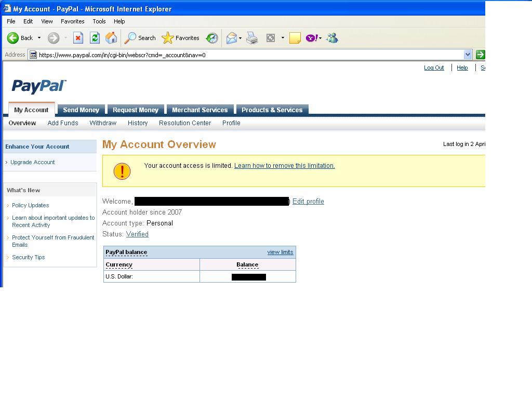Open the Yahoo icon dropdown arrow

click(x=320, y=38)
